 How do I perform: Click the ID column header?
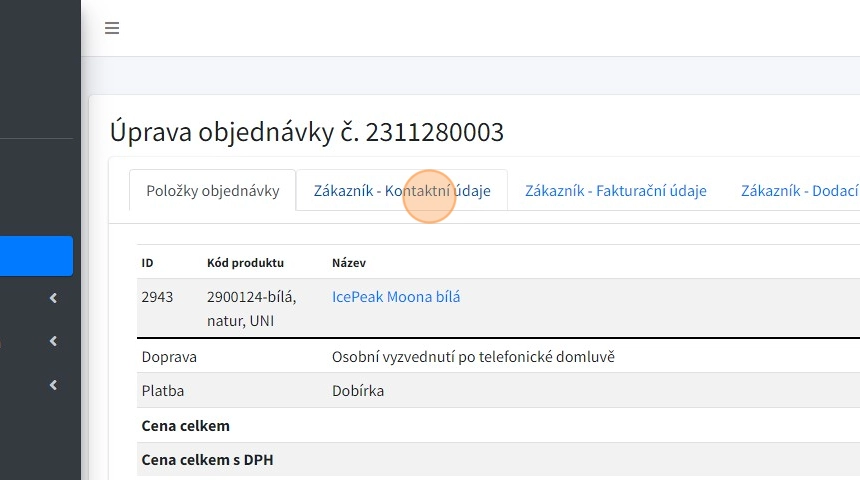pyautogui.click(x=147, y=263)
